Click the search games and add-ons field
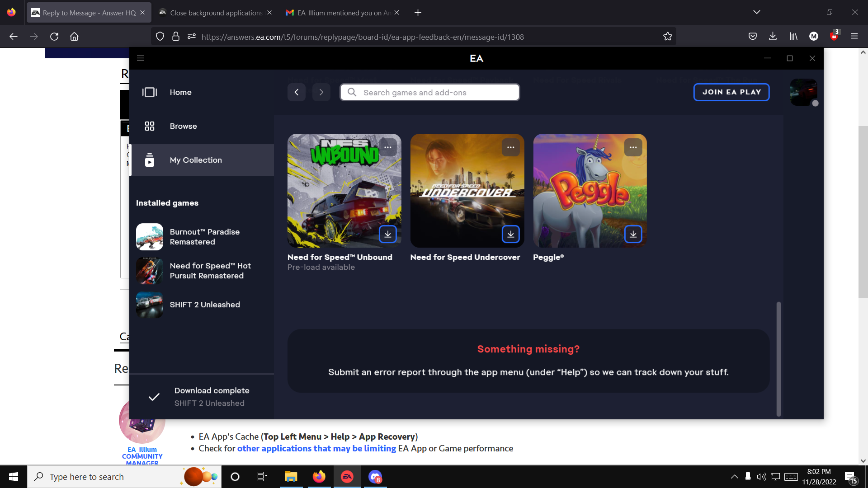The width and height of the screenshot is (868, 488). click(x=429, y=92)
